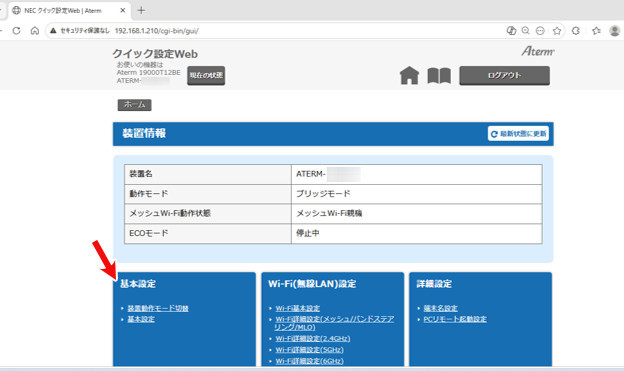Click the favorites star icon
The image size is (624, 371).
[557, 31]
